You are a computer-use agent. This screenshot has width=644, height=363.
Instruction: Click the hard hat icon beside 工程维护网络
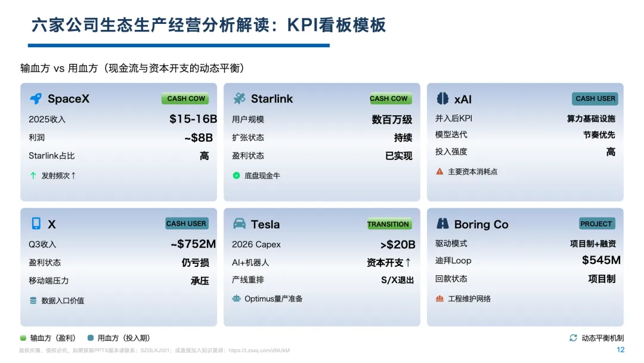(439, 299)
